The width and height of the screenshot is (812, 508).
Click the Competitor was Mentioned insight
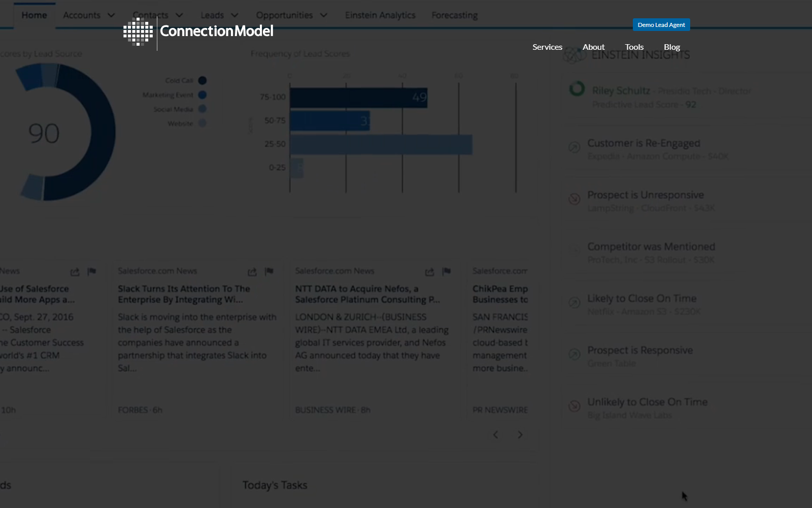pos(651,247)
